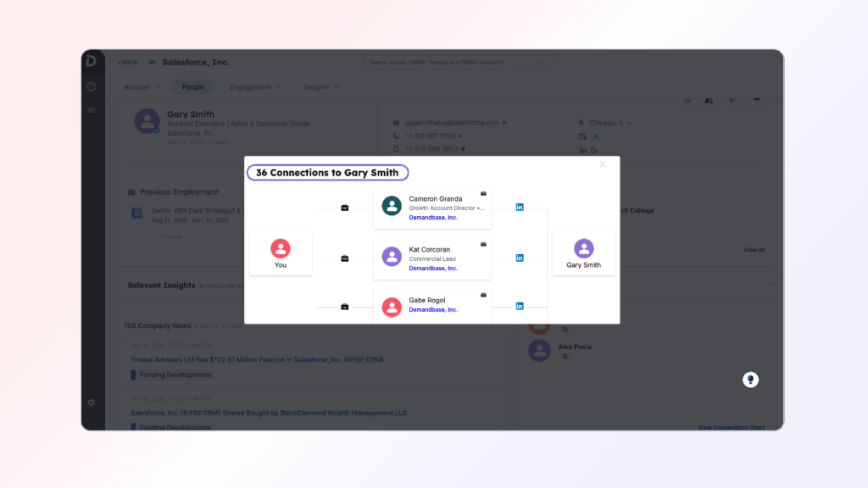Click LinkedIn icon next to Cameron Granda
This screenshot has height=488, width=868.
pyautogui.click(x=520, y=208)
